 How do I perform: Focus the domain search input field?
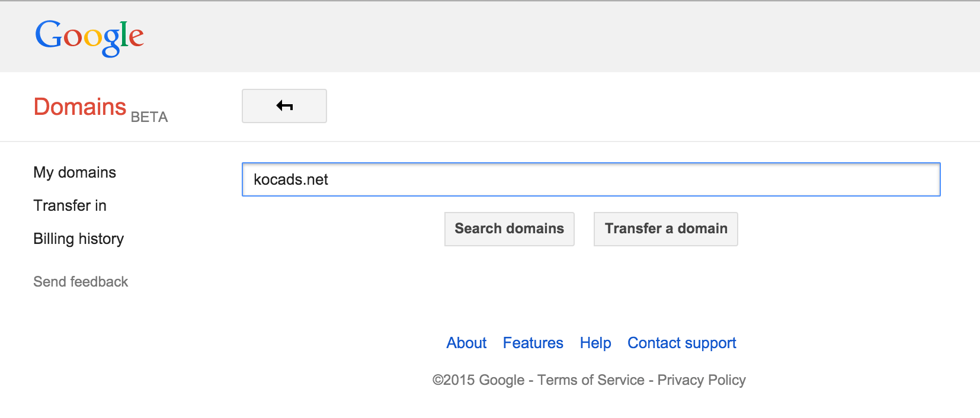591,179
